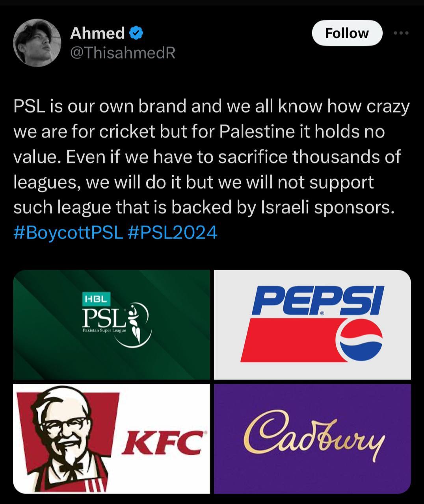
Task: Open the tweet's more options menu
Action: (401, 33)
